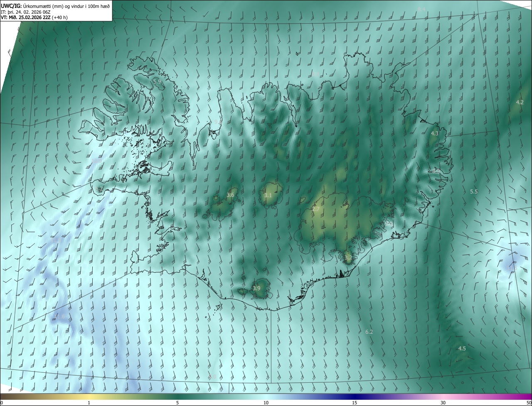Click the 3.6 value label on the glacier
The width and height of the screenshot is (532, 406).
pyautogui.click(x=230, y=195)
